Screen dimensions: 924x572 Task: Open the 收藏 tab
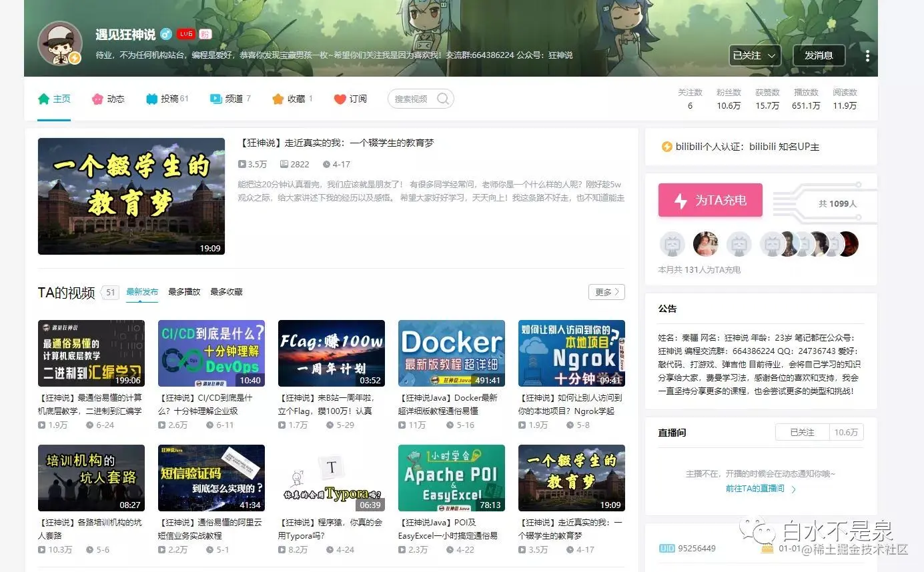pyautogui.click(x=292, y=99)
